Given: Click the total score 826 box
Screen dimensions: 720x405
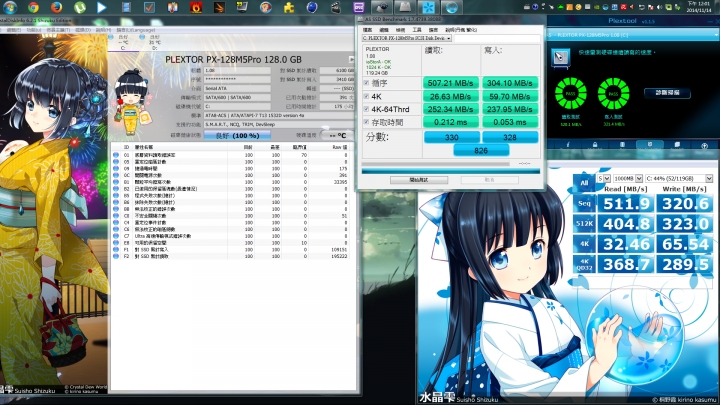Looking at the screenshot, I should click(481, 150).
